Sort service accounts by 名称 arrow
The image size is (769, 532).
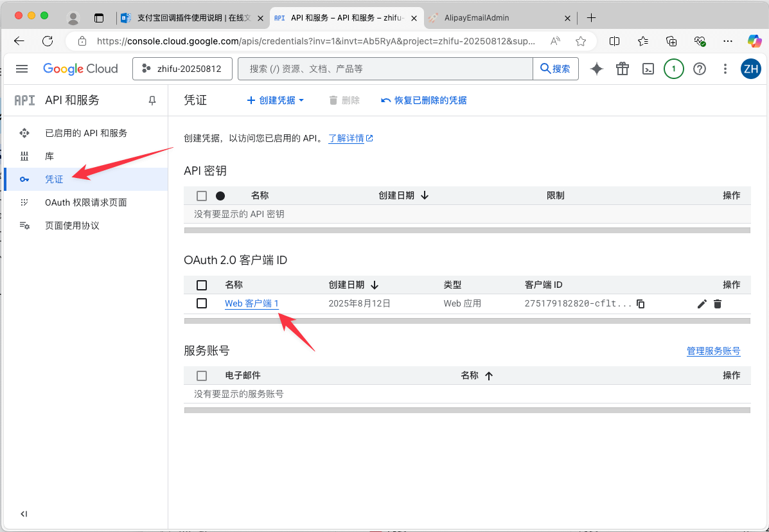(x=488, y=376)
